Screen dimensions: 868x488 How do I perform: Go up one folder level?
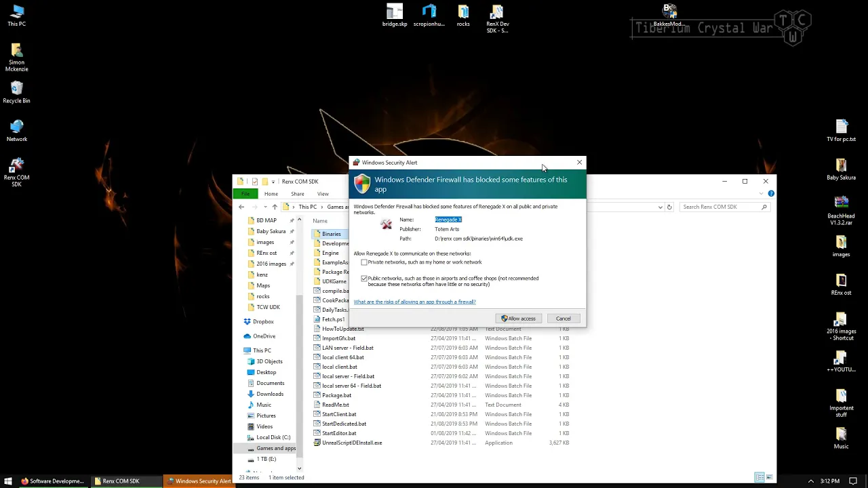[275, 207]
